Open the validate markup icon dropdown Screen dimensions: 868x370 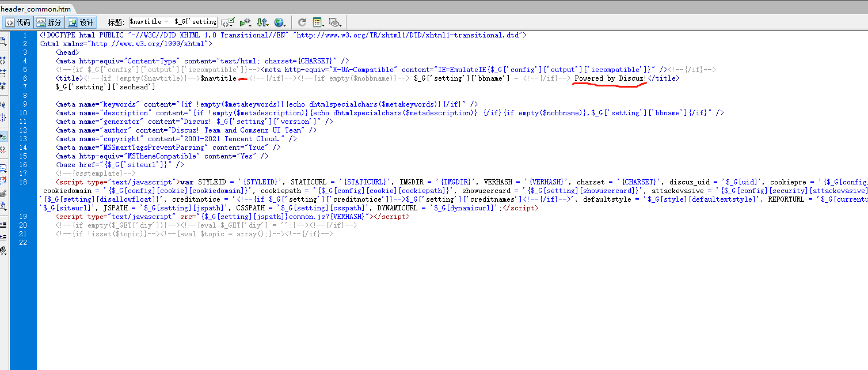click(245, 22)
